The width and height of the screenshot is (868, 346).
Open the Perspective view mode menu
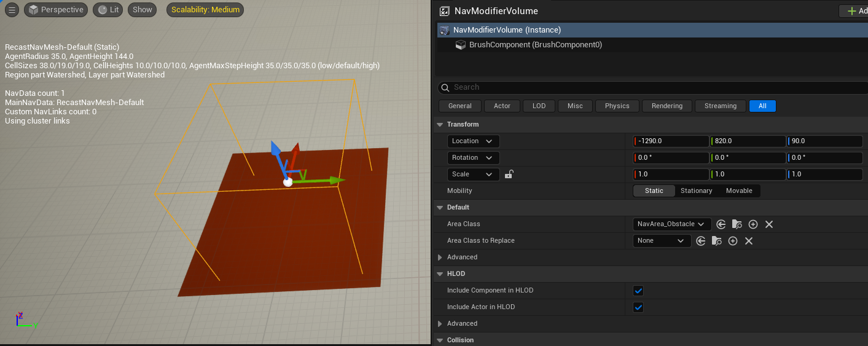pos(56,10)
